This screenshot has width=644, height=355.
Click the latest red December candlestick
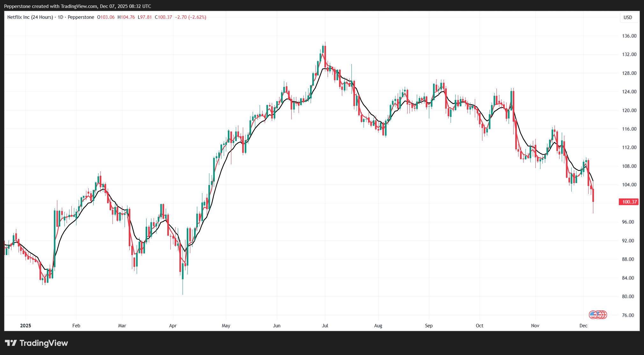click(593, 195)
